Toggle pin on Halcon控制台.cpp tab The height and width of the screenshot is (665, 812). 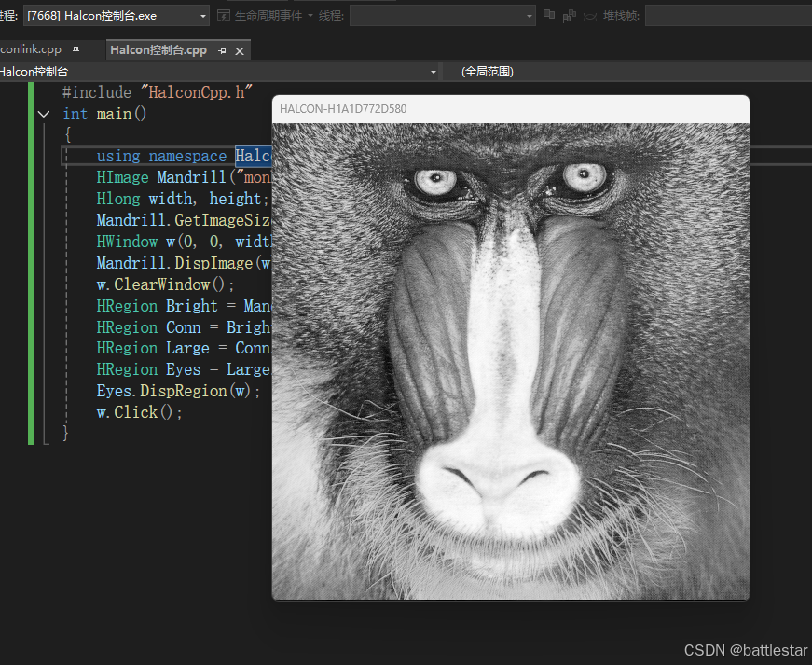click(222, 50)
